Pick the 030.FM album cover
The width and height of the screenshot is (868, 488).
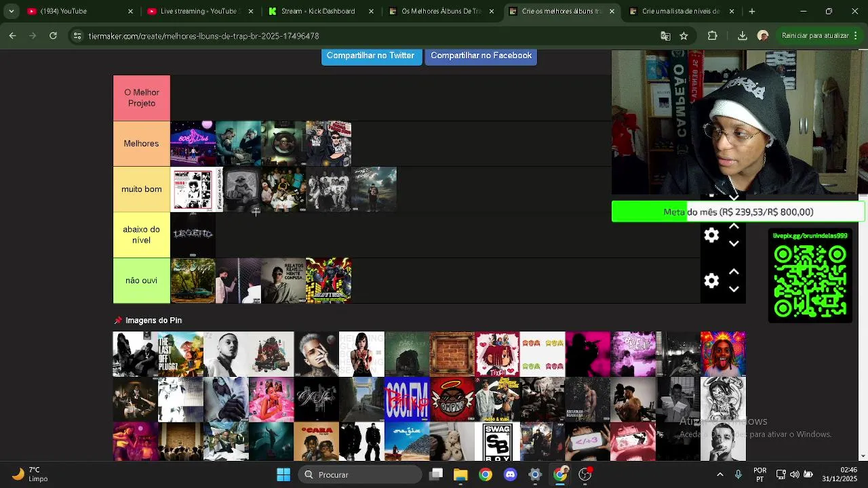point(407,399)
